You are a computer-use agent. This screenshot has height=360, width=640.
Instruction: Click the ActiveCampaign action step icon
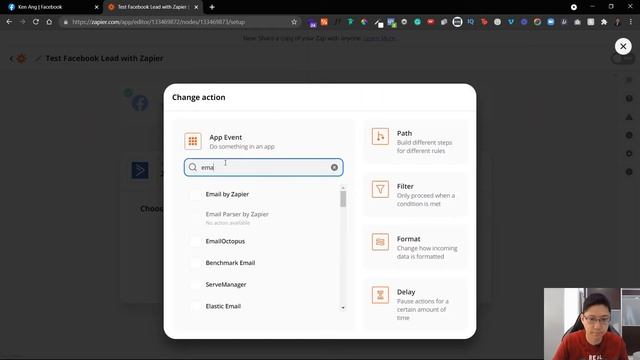pyautogui.click(x=140, y=170)
